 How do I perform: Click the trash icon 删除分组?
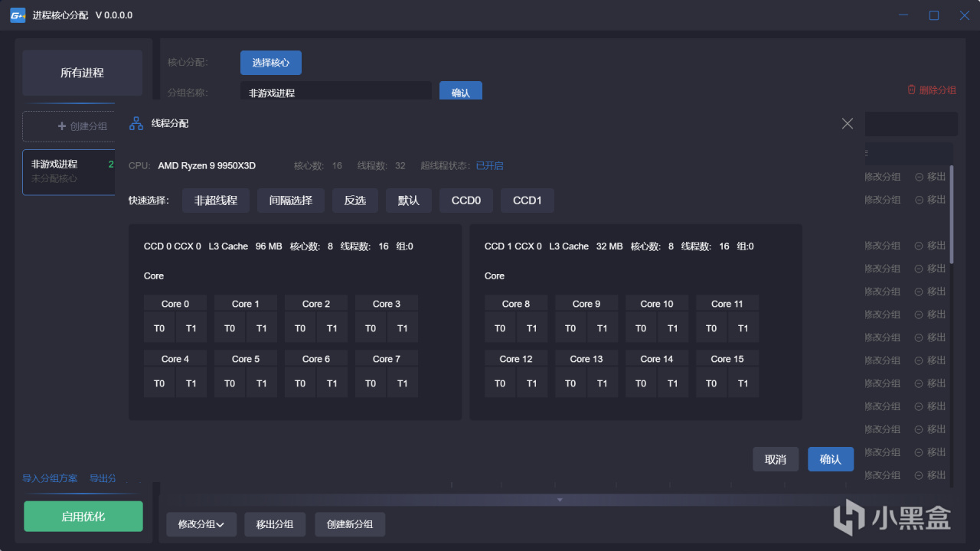[x=911, y=90]
